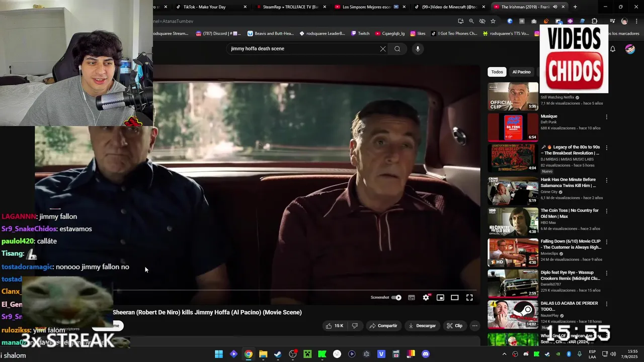This screenshot has width=644, height=362.
Task: Open File Explorer from the taskbar
Action: tap(263, 354)
